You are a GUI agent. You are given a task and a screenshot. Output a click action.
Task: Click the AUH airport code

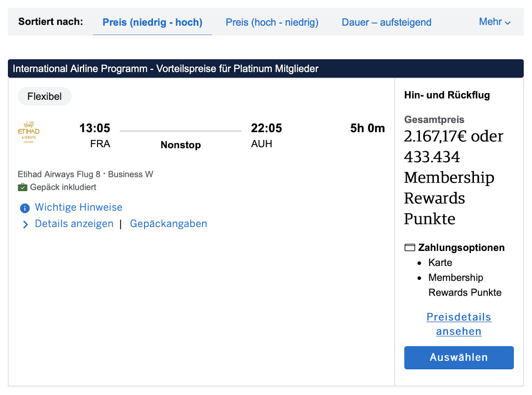pyautogui.click(x=262, y=144)
